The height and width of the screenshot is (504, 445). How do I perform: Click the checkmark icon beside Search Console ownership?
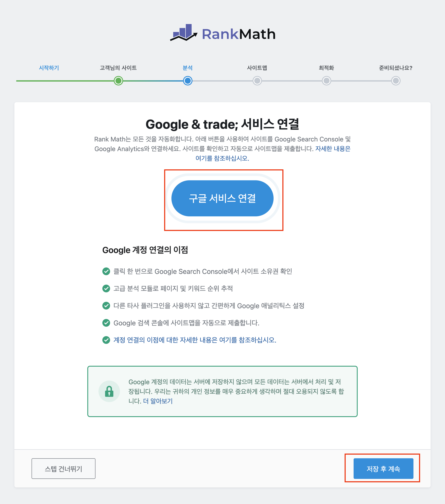pyautogui.click(x=106, y=271)
